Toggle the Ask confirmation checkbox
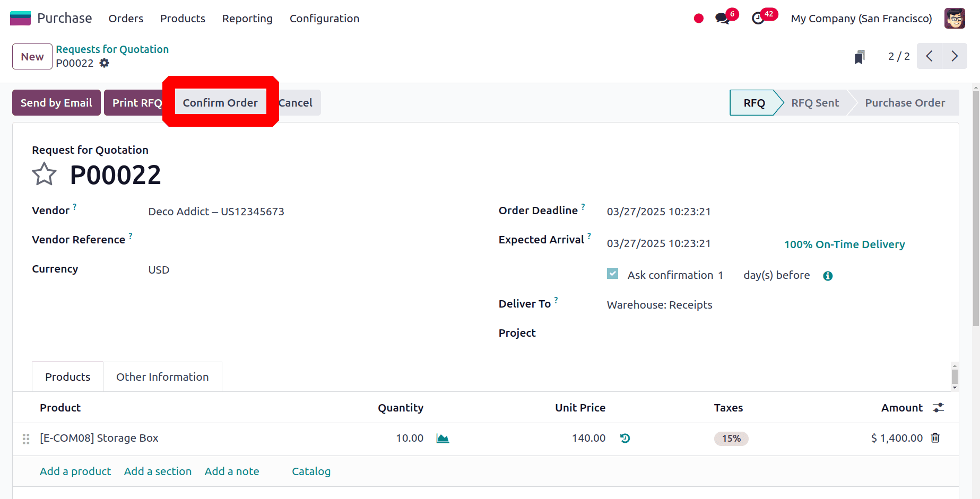The image size is (980, 499). 613,274
